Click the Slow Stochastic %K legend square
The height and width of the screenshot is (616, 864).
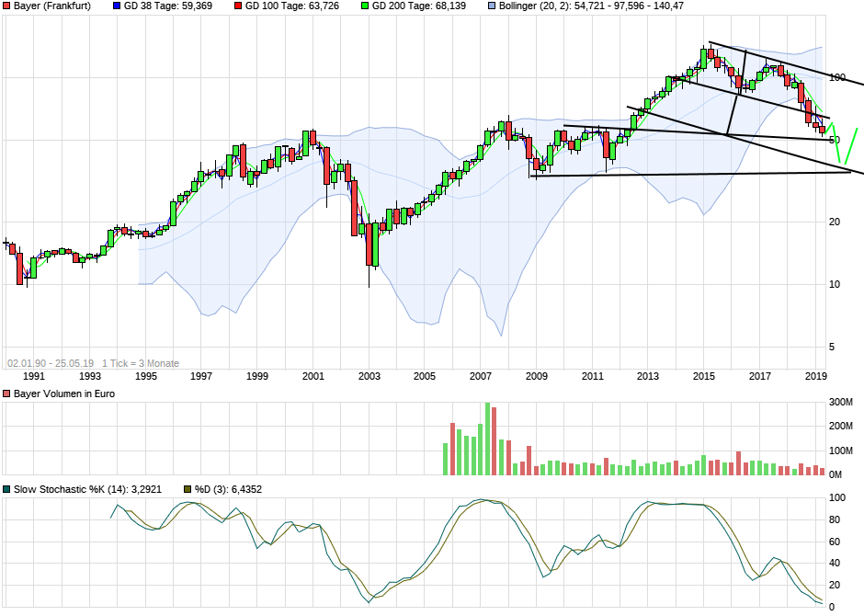7,490
